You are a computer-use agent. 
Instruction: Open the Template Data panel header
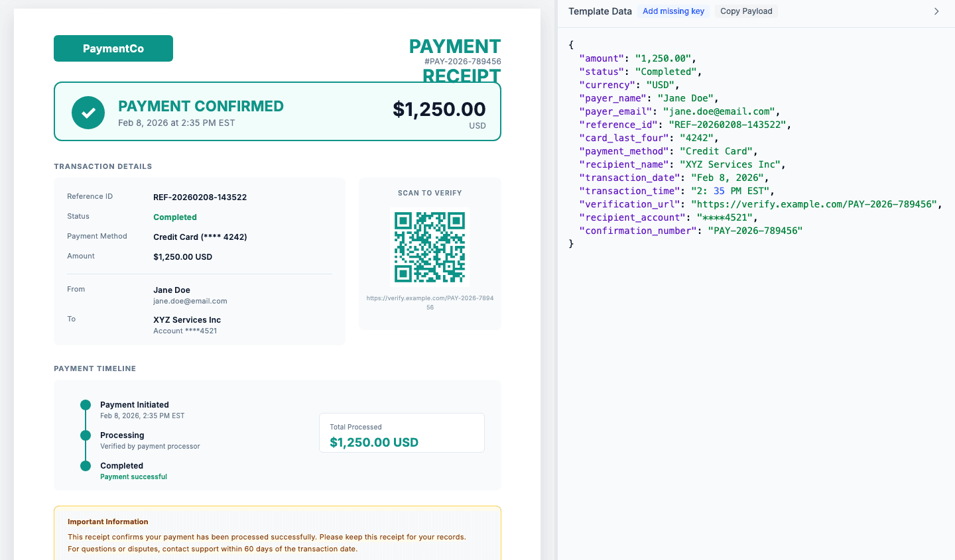[x=600, y=11]
